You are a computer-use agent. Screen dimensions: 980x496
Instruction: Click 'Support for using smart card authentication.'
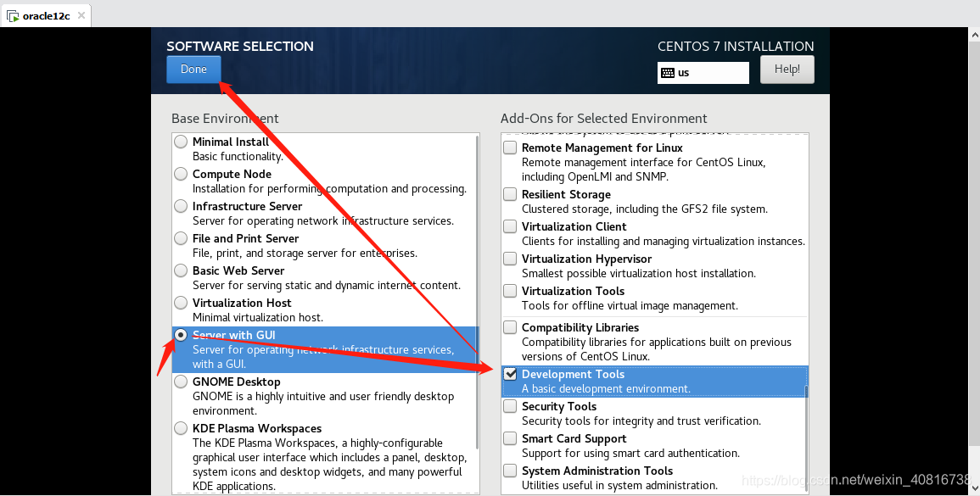(630, 453)
